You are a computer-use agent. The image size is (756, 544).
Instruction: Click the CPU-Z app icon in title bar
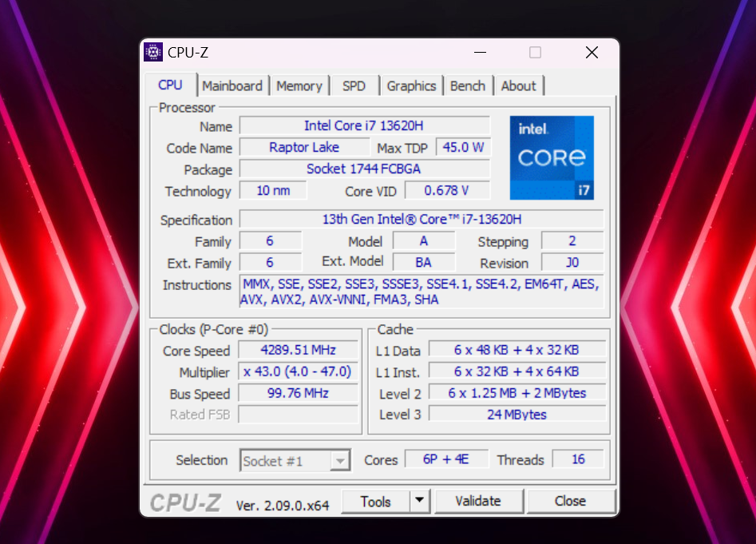153,52
